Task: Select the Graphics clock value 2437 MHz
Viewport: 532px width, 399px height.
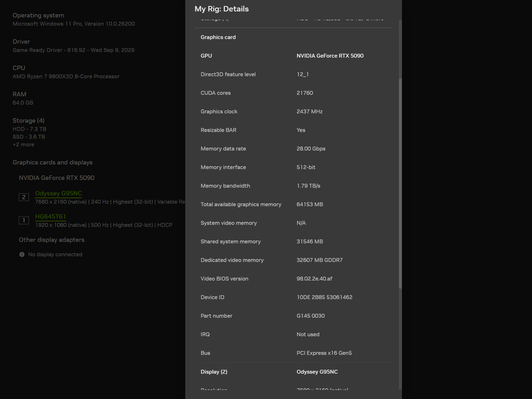Action: click(x=310, y=111)
